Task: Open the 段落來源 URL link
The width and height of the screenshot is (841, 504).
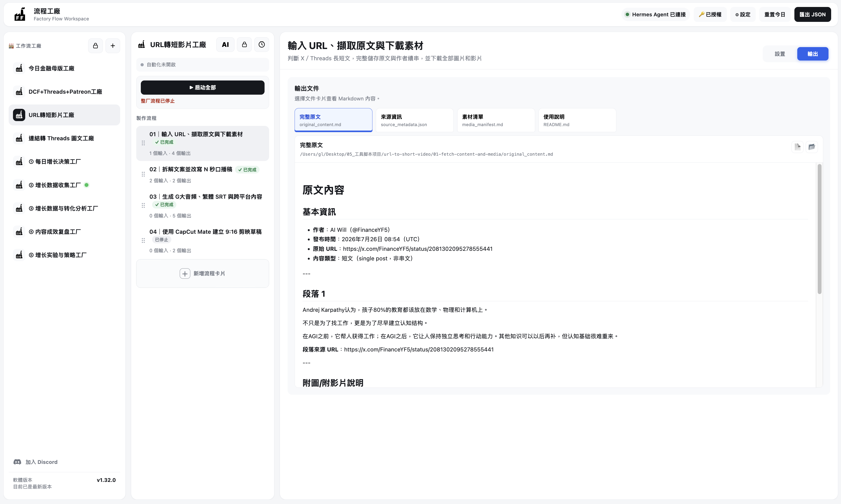Action: 419,350
